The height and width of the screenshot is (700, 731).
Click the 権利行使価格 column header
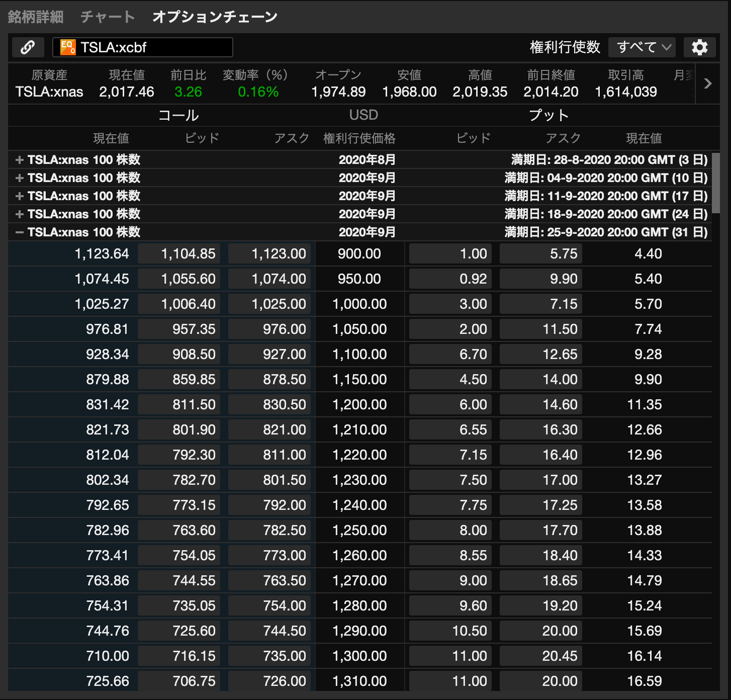pos(359,138)
